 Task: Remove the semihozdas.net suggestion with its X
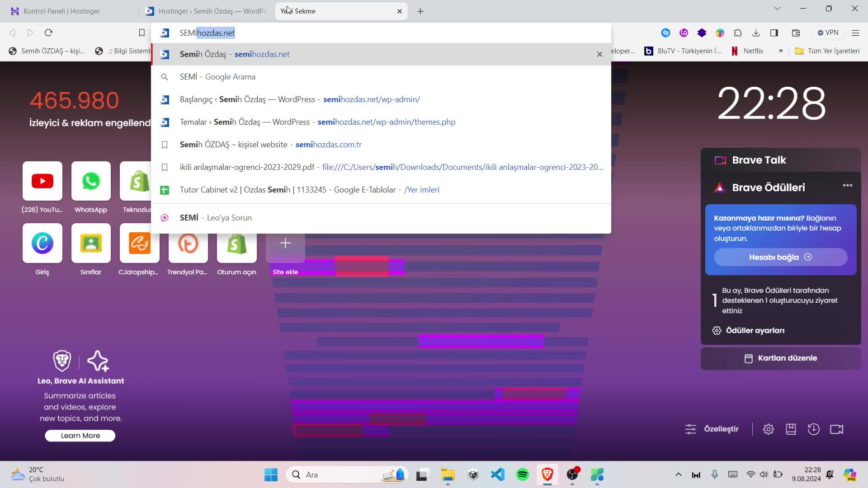tap(599, 54)
